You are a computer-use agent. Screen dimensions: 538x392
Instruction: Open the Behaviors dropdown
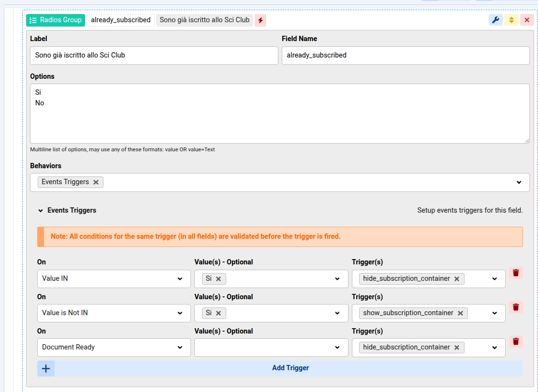519,182
